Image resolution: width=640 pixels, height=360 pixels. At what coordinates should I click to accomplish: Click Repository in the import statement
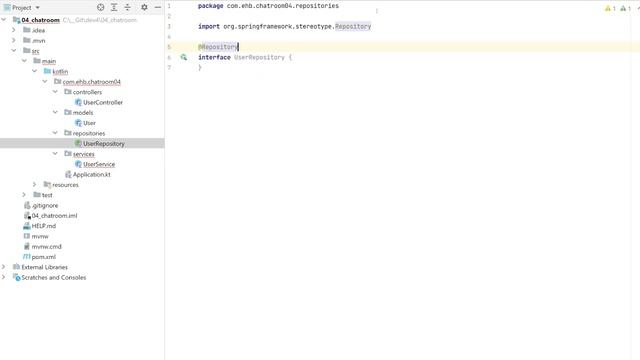pos(353,26)
